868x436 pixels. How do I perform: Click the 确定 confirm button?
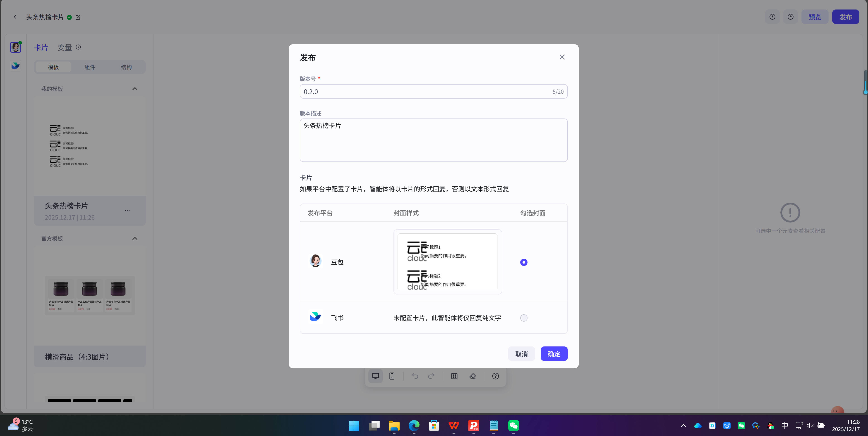coord(554,353)
